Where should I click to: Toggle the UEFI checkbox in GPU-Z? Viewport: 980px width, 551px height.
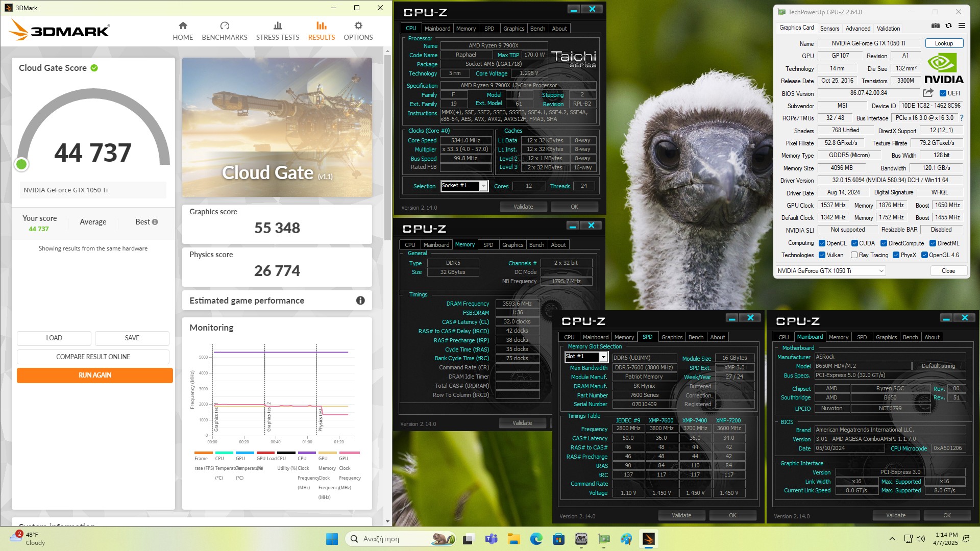[x=943, y=93]
